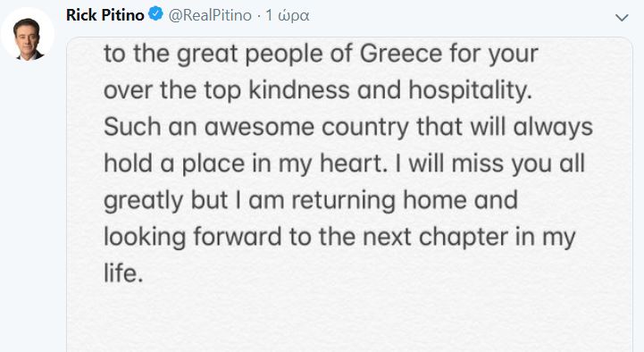Screen dimensions: 644x352
Task: Click the word 'heart.' in the note
Action: pyautogui.click(x=354, y=163)
